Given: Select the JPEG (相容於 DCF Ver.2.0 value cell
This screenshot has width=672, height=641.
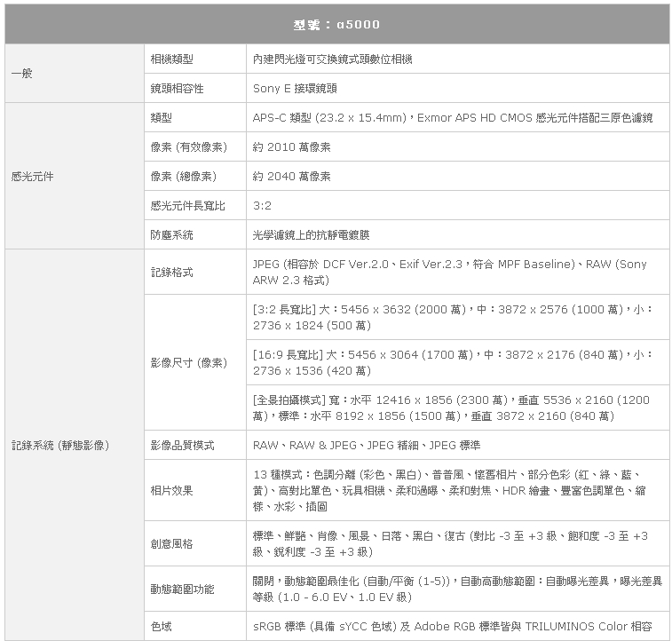Looking at the screenshot, I should tap(458, 272).
